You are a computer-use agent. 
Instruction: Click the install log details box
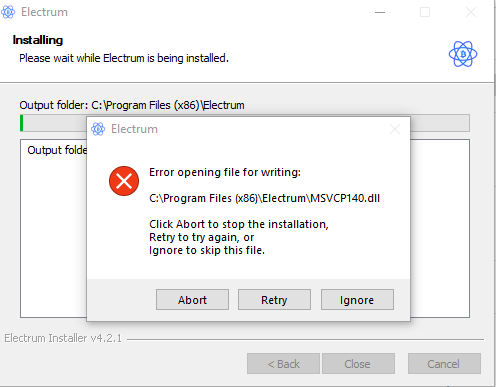[x=245, y=228]
